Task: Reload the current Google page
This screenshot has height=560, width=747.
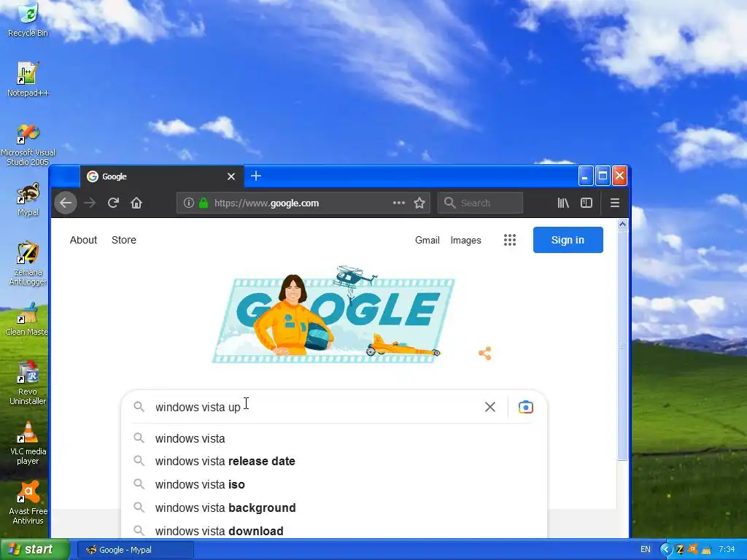Action: [x=113, y=203]
